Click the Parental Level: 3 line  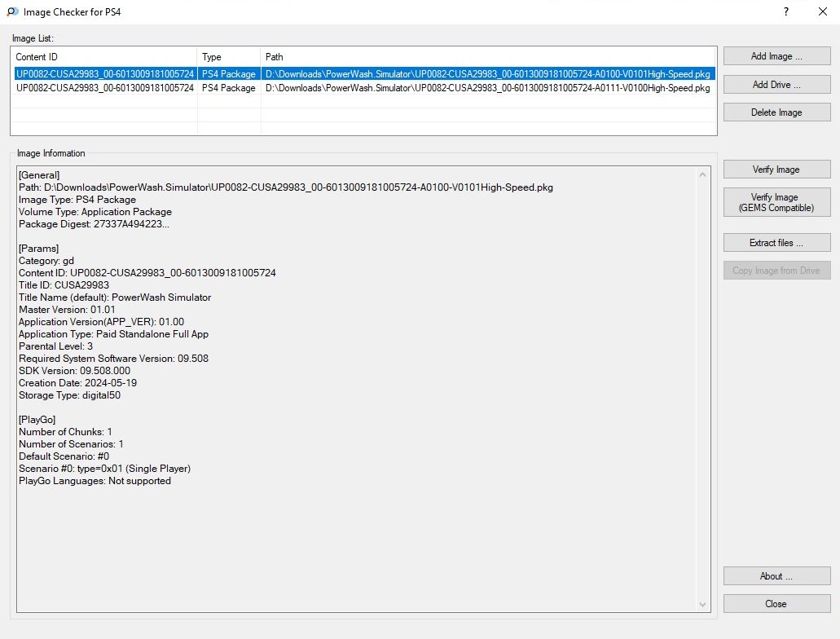[55, 347]
